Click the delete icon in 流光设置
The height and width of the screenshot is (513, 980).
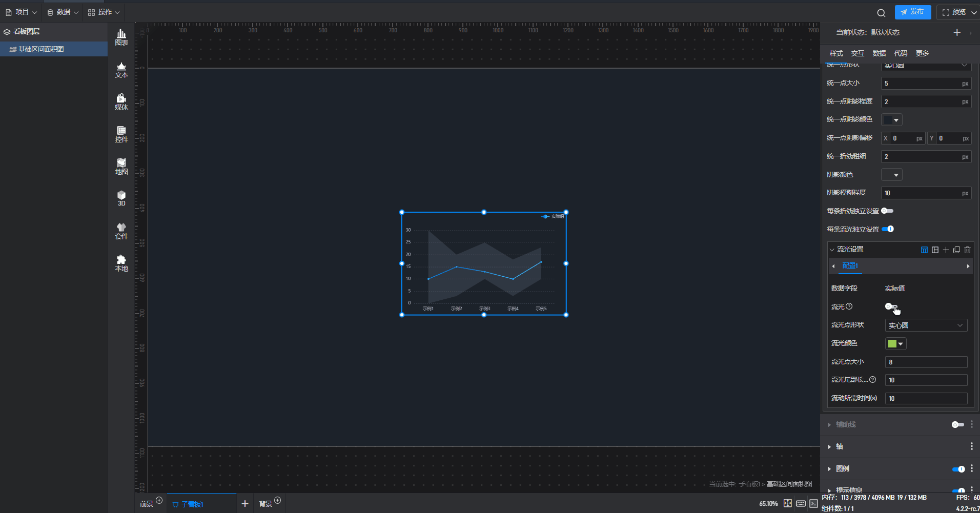pyautogui.click(x=967, y=250)
